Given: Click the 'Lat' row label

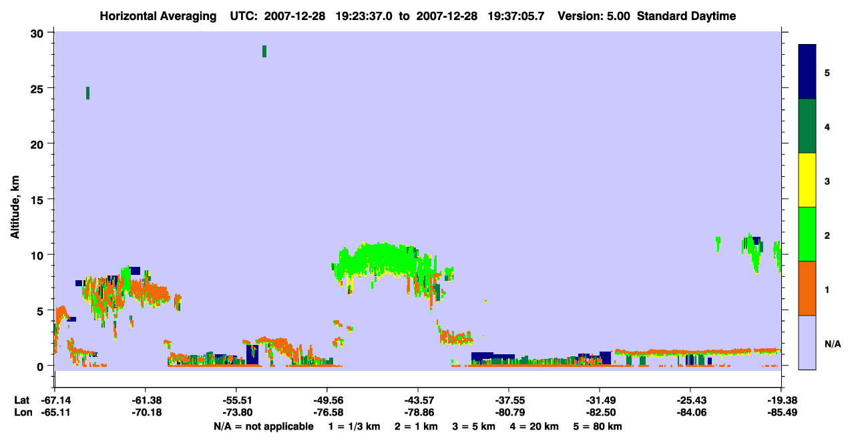Looking at the screenshot, I should [22, 400].
